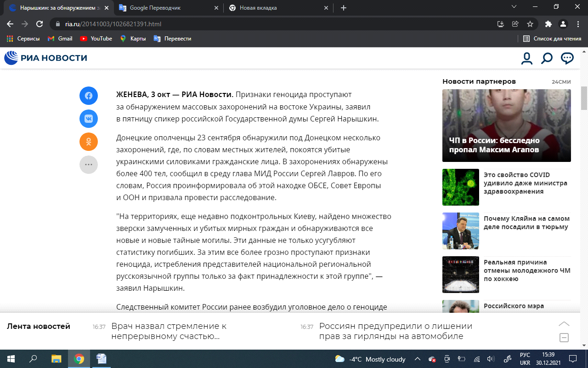Open the user profile icon
This screenshot has height=368, width=588.
pyautogui.click(x=526, y=58)
